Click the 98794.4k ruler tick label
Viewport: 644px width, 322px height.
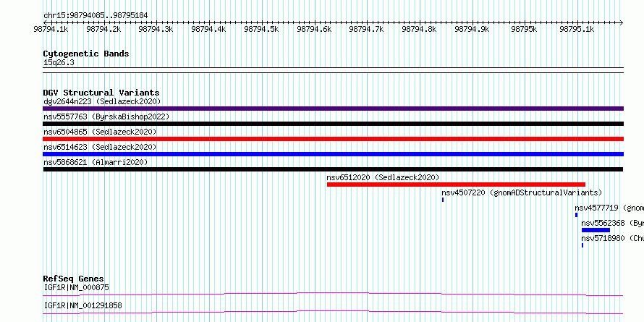tap(208, 29)
